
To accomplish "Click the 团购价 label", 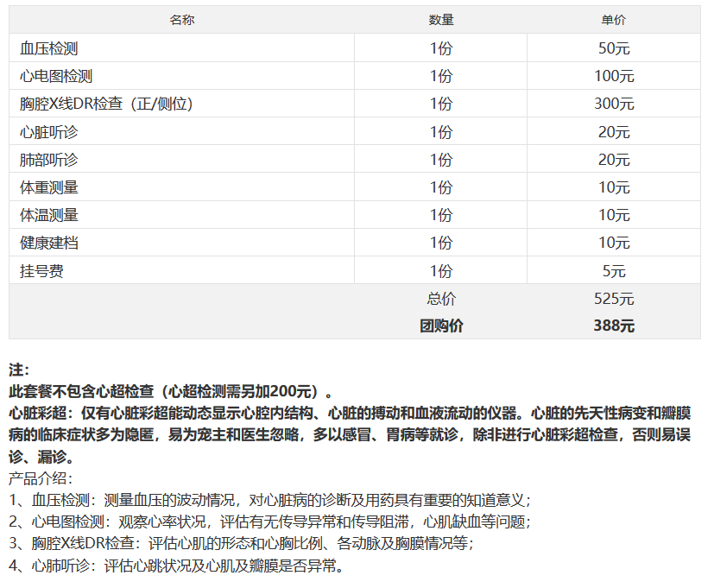I will pos(441,326).
